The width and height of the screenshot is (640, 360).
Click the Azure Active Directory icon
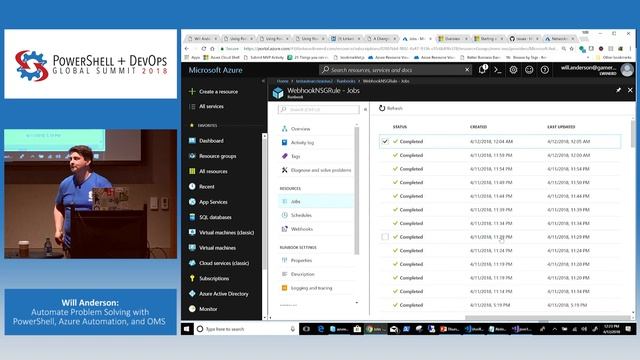(x=192, y=293)
